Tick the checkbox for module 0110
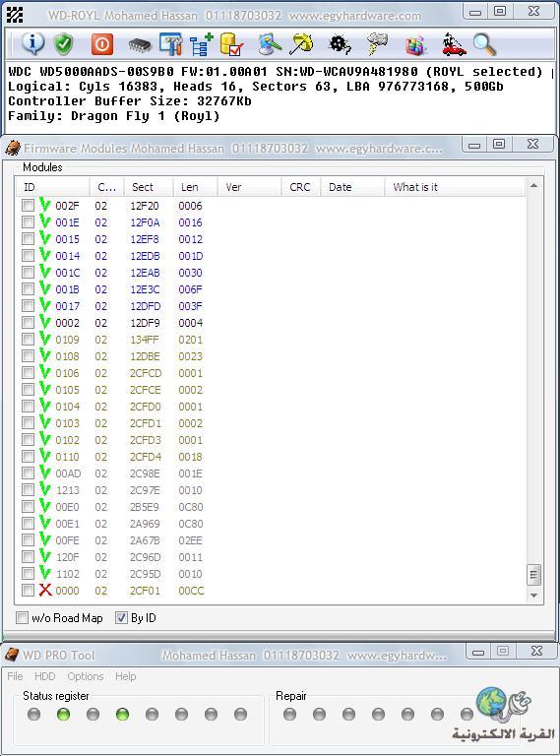 [x=28, y=456]
